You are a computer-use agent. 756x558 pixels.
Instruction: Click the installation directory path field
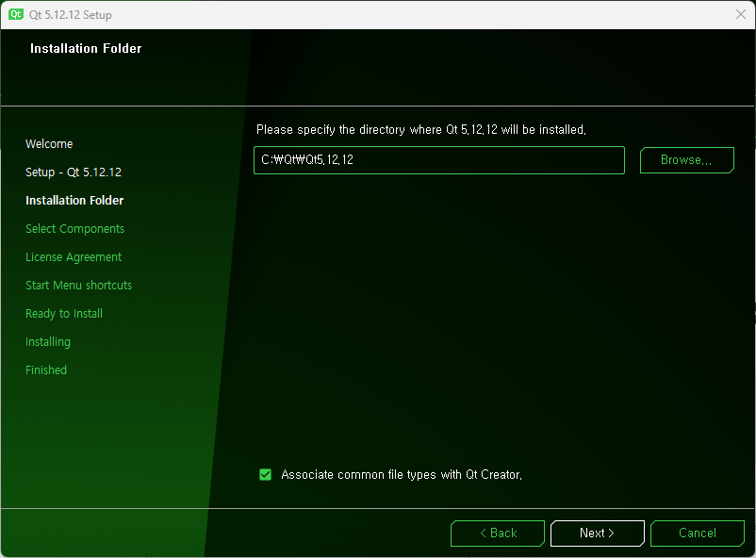click(438, 160)
